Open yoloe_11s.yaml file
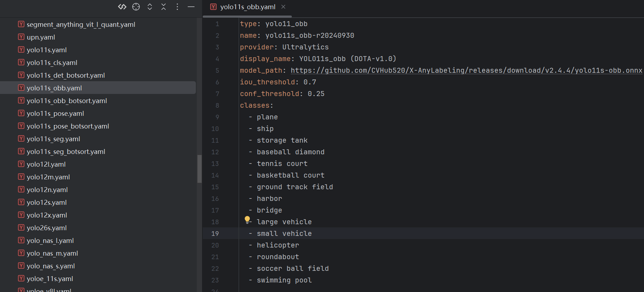This screenshot has height=292, width=644. (50, 279)
